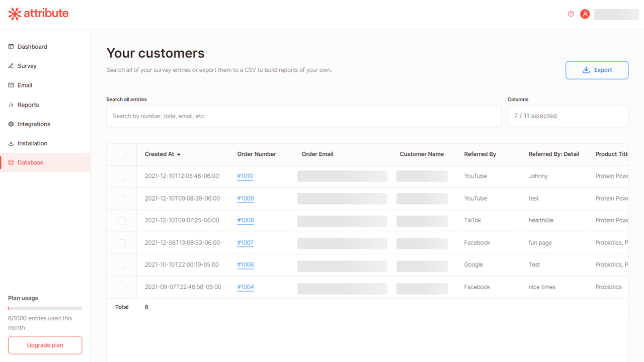Open Reports via the chart icon
The width and height of the screenshot is (644, 362).
(11, 105)
